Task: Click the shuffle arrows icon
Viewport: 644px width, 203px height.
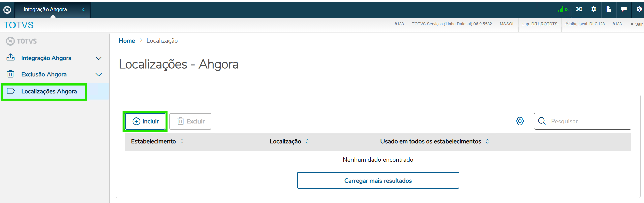Action: tap(579, 9)
